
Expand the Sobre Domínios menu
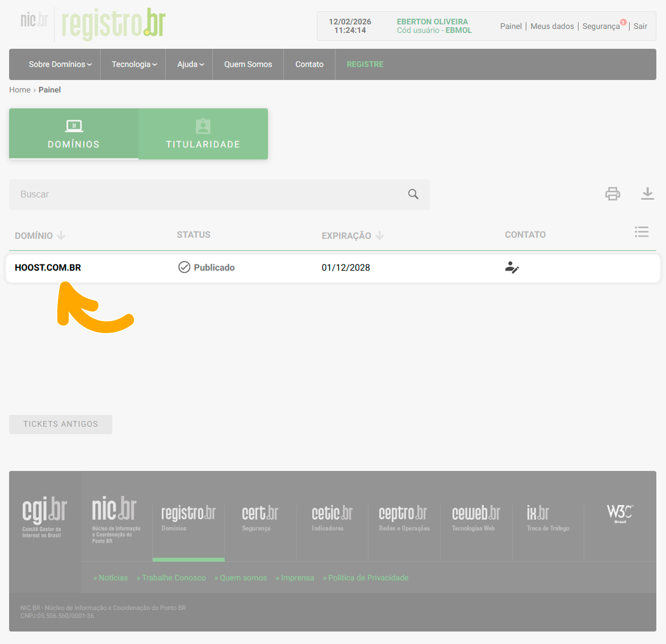point(60,64)
